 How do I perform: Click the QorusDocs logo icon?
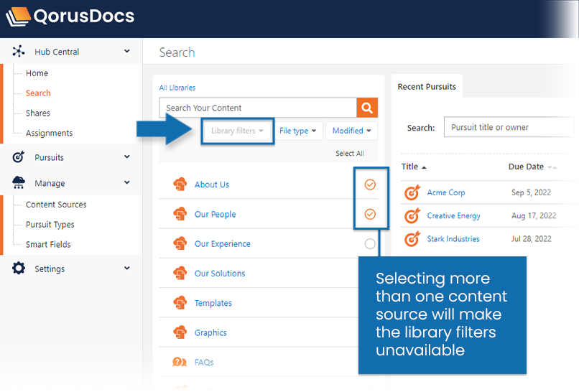18,17
